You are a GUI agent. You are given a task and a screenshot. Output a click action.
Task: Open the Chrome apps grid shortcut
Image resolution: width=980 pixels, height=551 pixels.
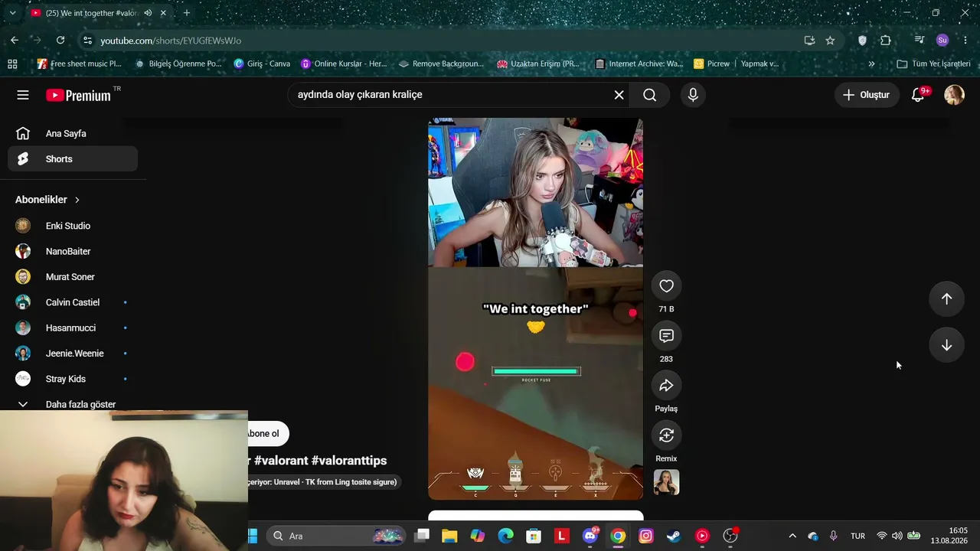[12, 64]
